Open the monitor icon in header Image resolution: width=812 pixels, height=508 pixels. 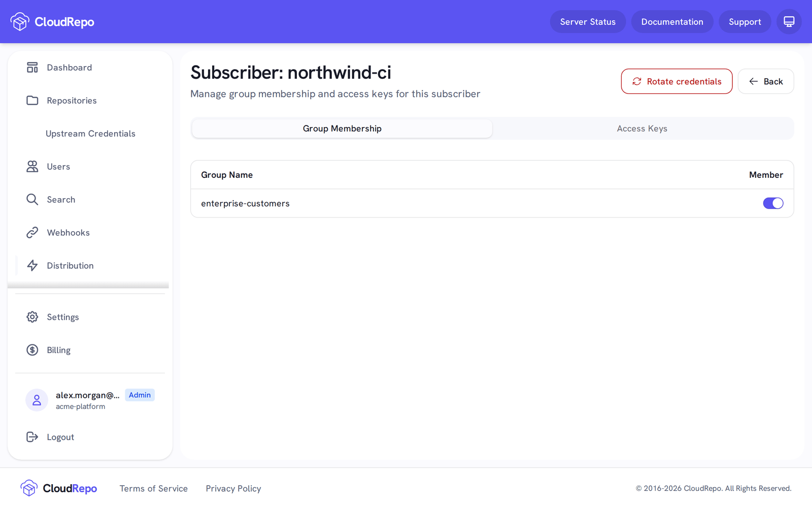point(789,22)
